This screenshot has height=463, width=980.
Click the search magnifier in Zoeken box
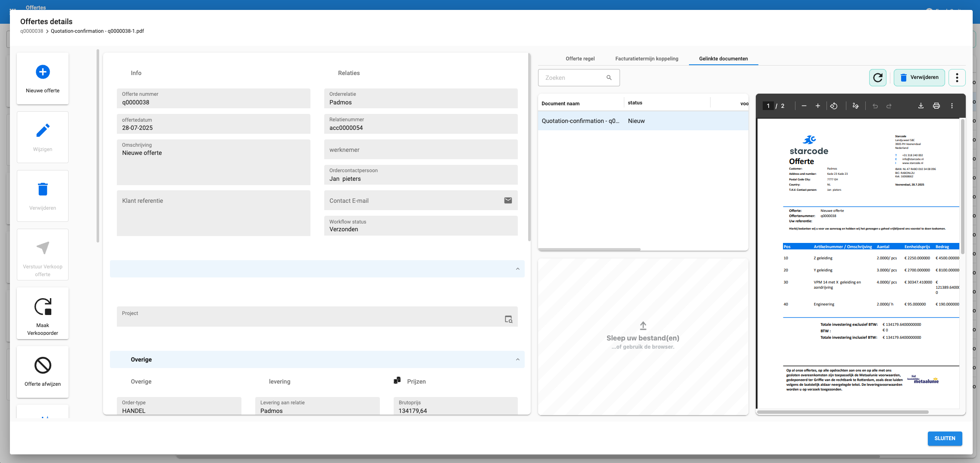(x=609, y=78)
